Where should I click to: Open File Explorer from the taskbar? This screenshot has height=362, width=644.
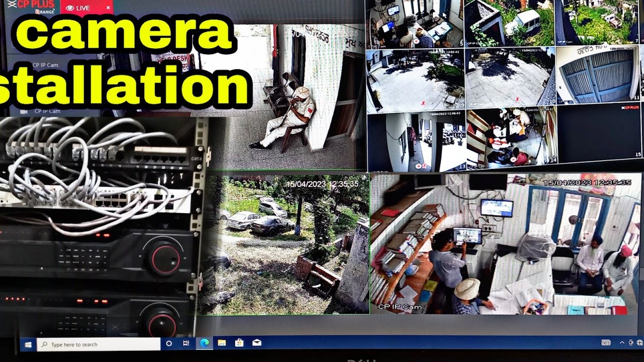click(x=221, y=343)
